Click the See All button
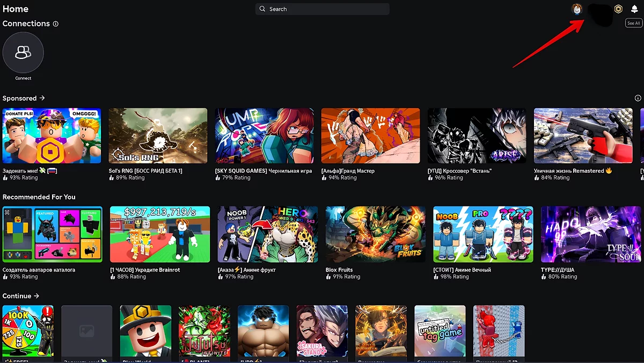The height and width of the screenshot is (363, 644). (x=634, y=23)
